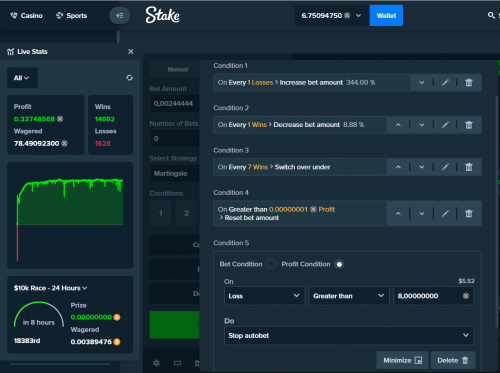Viewport: 500px width, 373px height.
Task: Click the wagered value 78.49092300
Action: click(x=36, y=144)
